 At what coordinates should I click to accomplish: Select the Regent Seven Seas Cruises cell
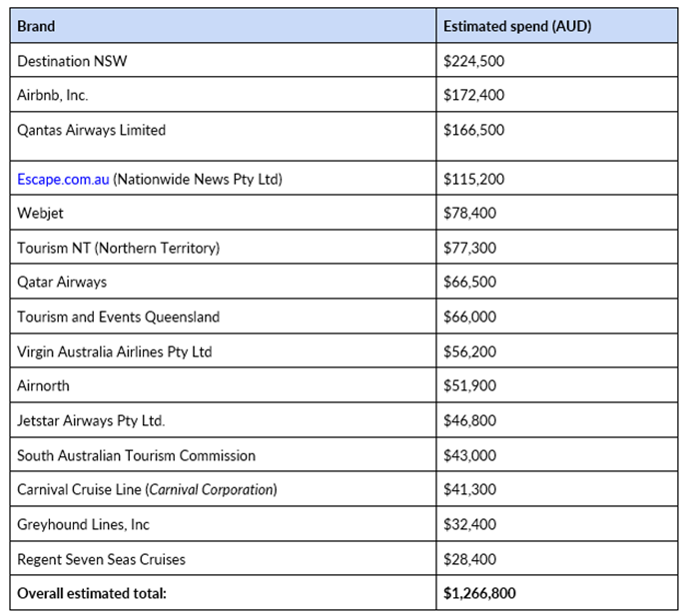click(x=101, y=558)
